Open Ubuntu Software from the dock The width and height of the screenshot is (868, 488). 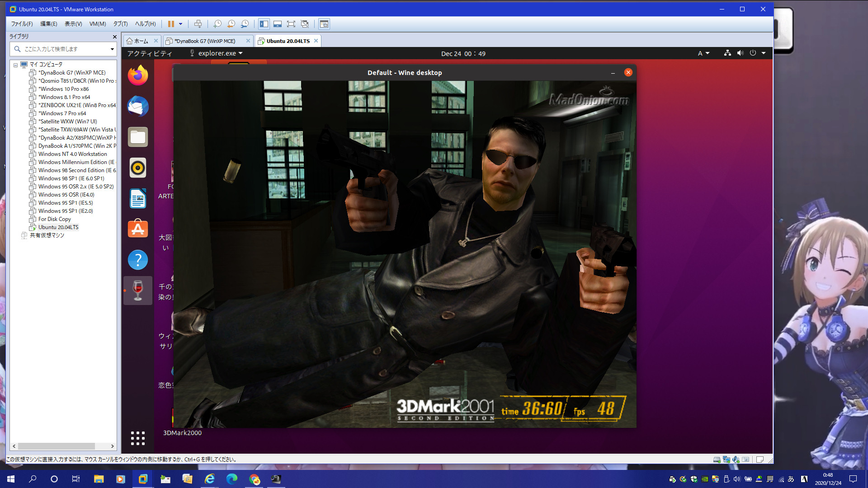[138, 229]
